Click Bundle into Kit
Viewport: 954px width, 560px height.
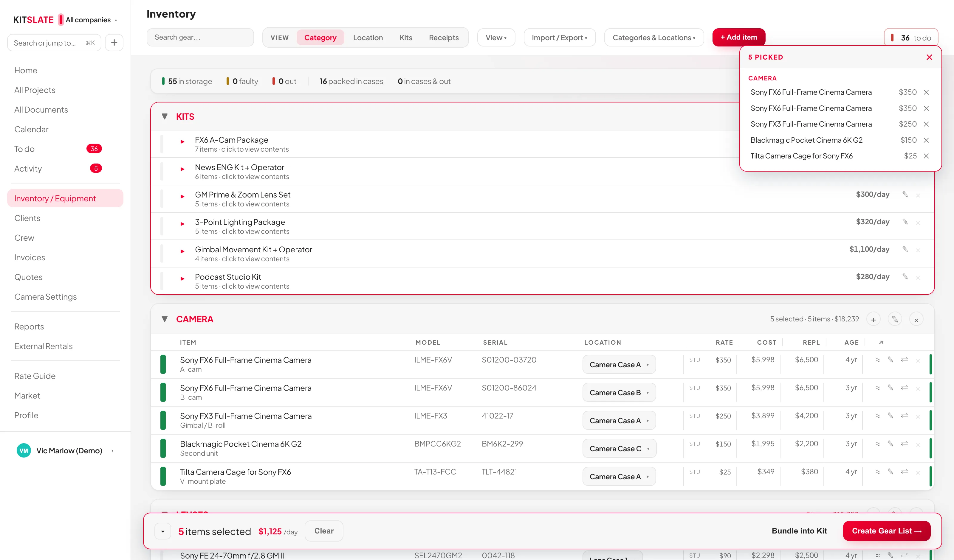[799, 531]
